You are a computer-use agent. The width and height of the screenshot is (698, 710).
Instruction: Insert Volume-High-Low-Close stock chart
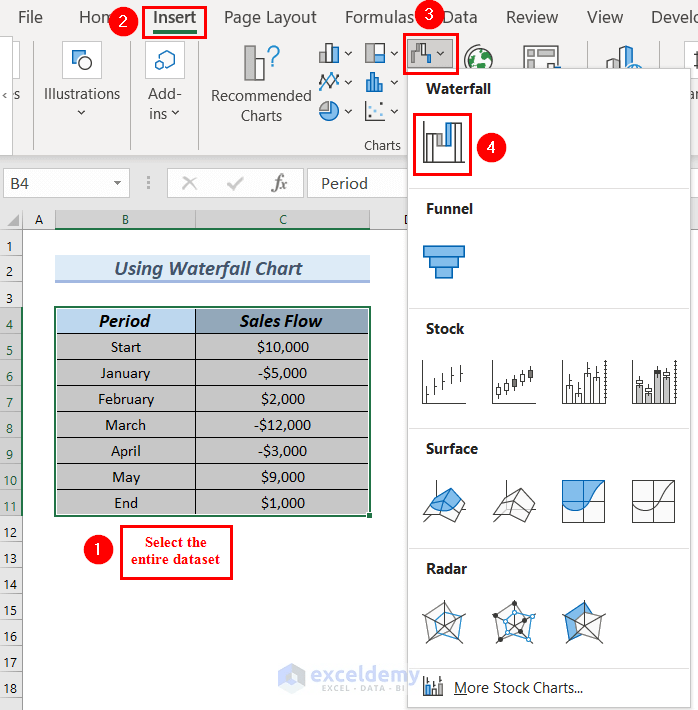pyautogui.click(x=584, y=382)
